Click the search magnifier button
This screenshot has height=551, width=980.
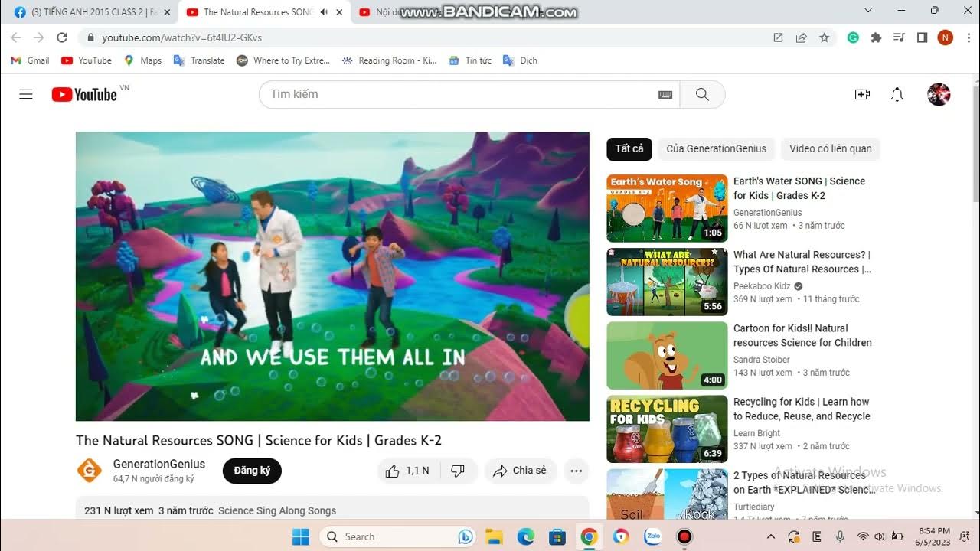tap(702, 94)
